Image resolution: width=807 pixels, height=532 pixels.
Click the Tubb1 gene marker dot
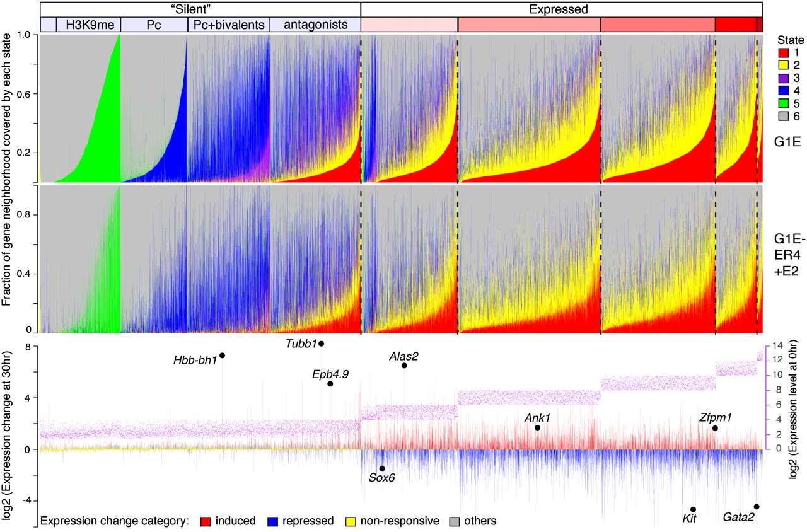coord(321,344)
